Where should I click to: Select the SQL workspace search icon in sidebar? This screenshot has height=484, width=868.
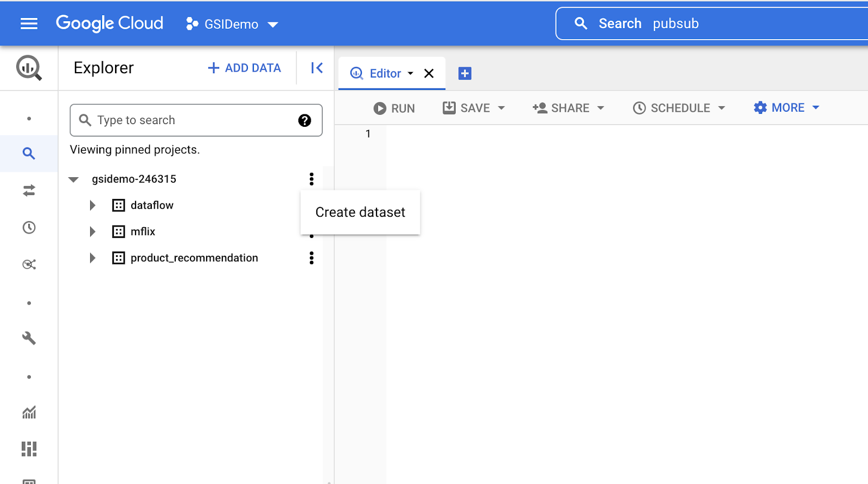point(29,153)
